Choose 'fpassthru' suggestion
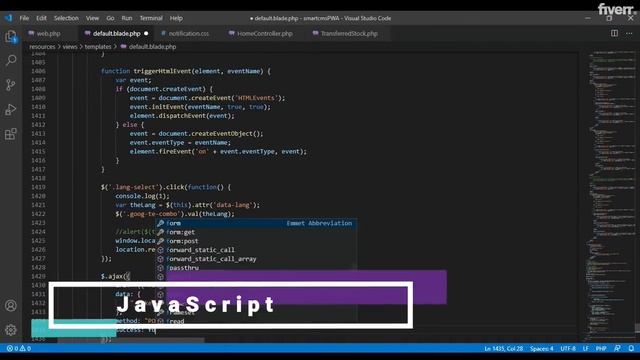Screen dimensions: 640x360 coord(256,268)
